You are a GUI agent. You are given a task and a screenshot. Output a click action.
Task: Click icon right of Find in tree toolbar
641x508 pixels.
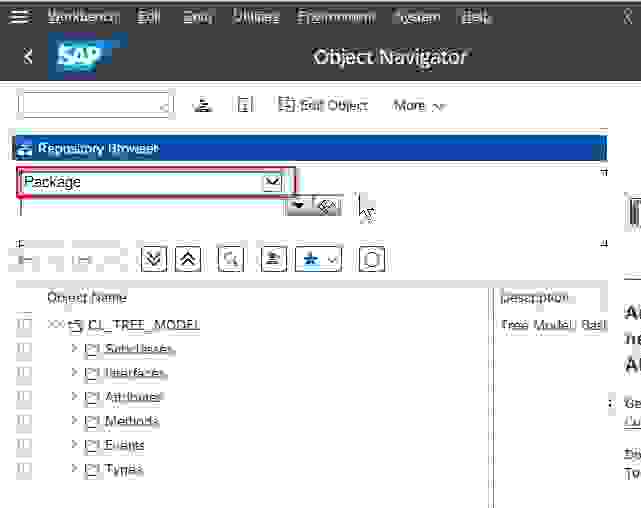pos(274,259)
